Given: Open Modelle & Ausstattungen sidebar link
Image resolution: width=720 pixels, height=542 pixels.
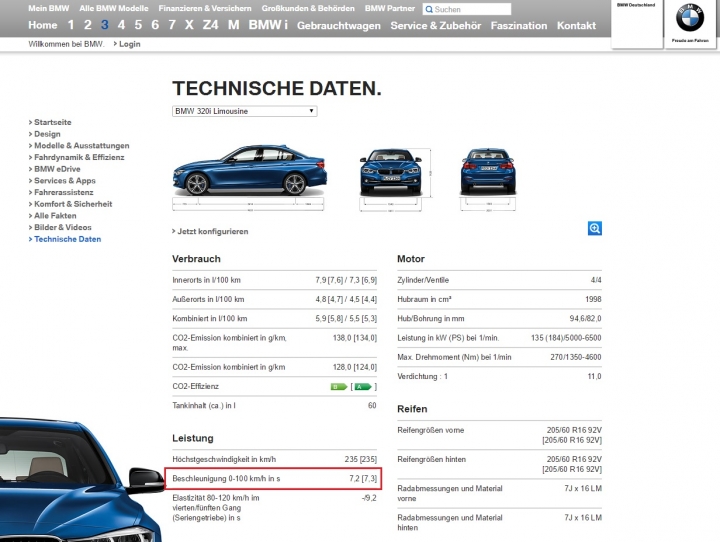Looking at the screenshot, I should tap(82, 146).
